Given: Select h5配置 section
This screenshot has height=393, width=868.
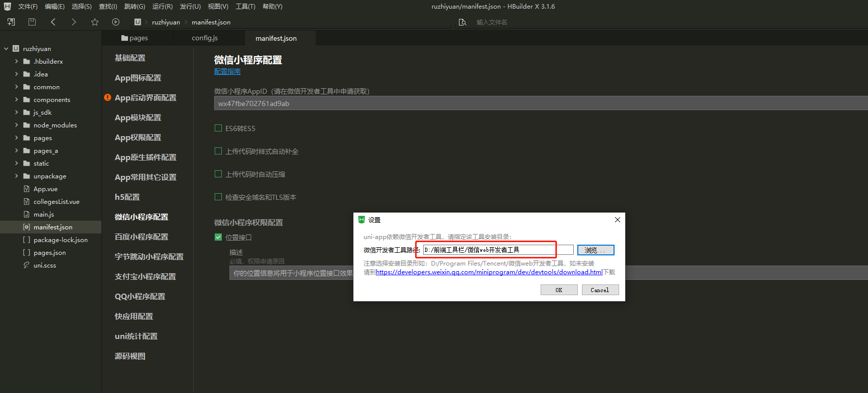Looking at the screenshot, I should 127,197.
